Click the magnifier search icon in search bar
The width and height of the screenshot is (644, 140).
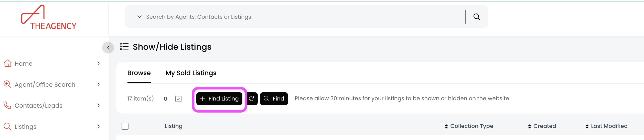click(x=477, y=17)
